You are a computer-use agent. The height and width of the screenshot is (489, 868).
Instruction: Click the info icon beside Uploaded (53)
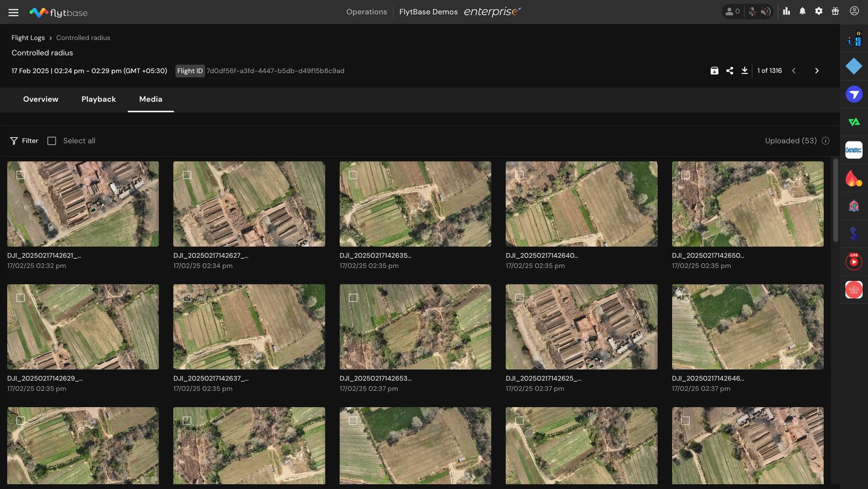click(x=826, y=141)
